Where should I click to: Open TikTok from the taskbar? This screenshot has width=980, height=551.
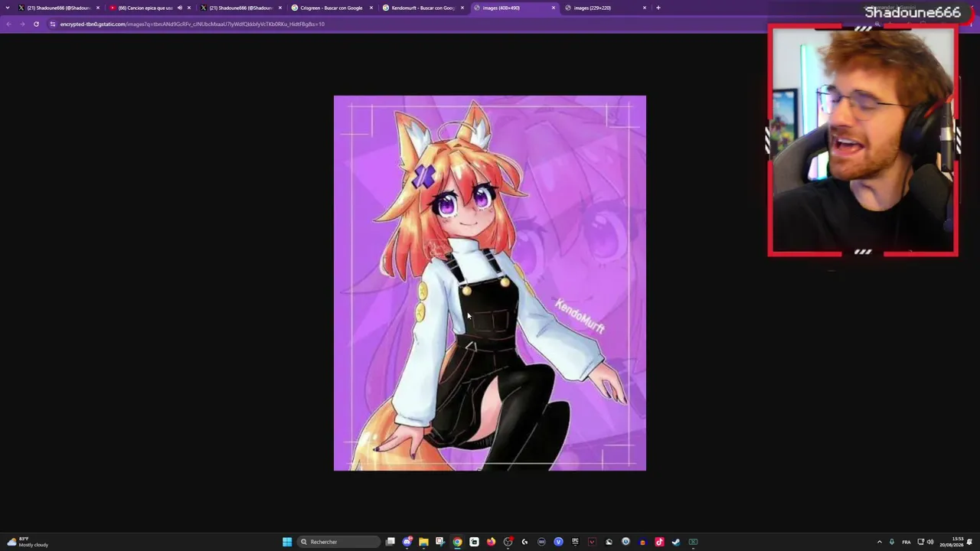(x=659, y=542)
